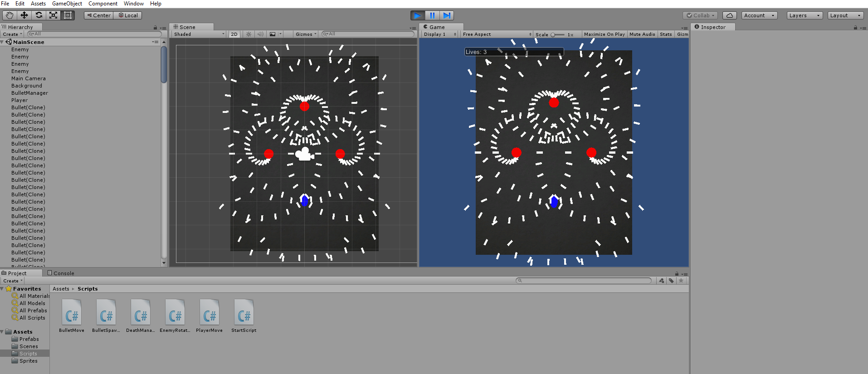The image size is (868, 374).
Task: Select Background in Hierarchy
Action: pos(26,86)
